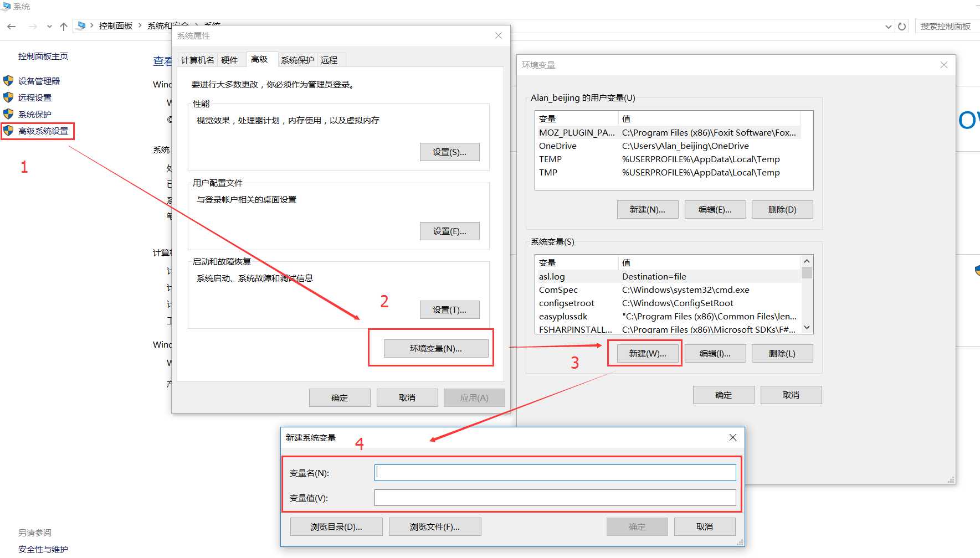980x558 pixels.
Task: Open 环境变量(N) button
Action: (436, 348)
